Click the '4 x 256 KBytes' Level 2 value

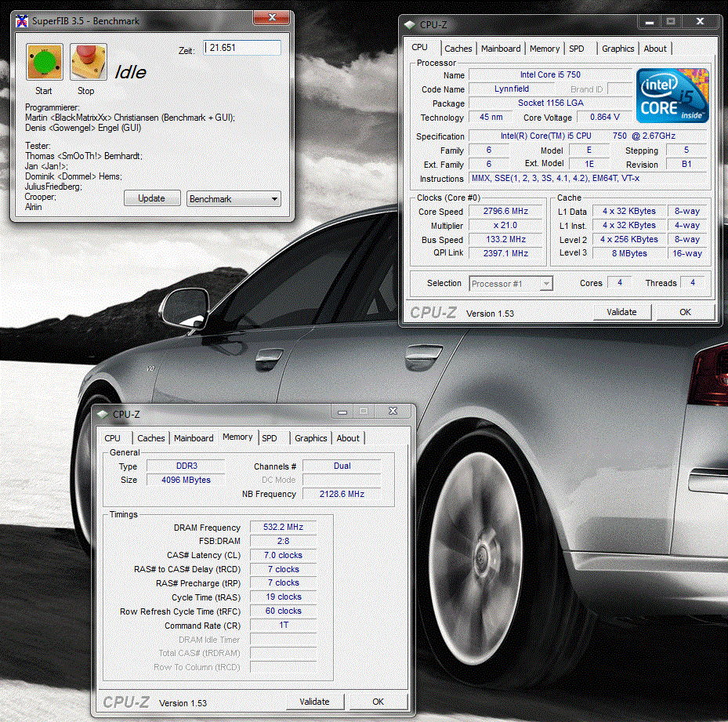pyautogui.click(x=629, y=239)
